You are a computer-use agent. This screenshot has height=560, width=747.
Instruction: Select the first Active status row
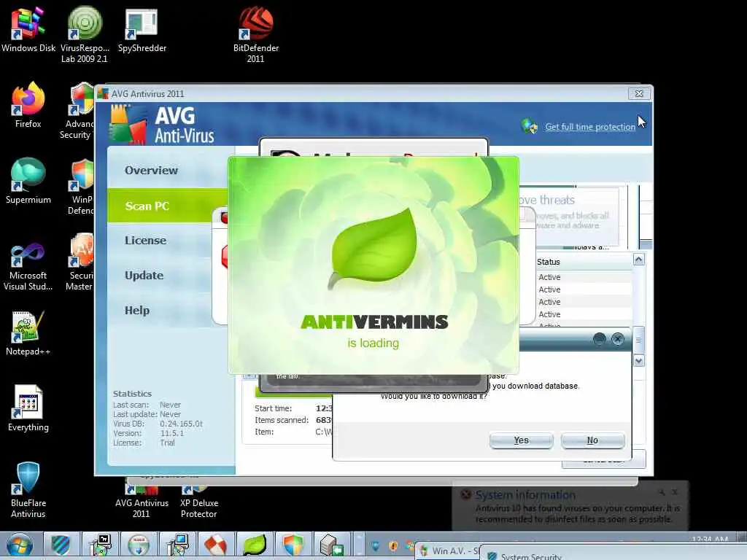click(549, 277)
